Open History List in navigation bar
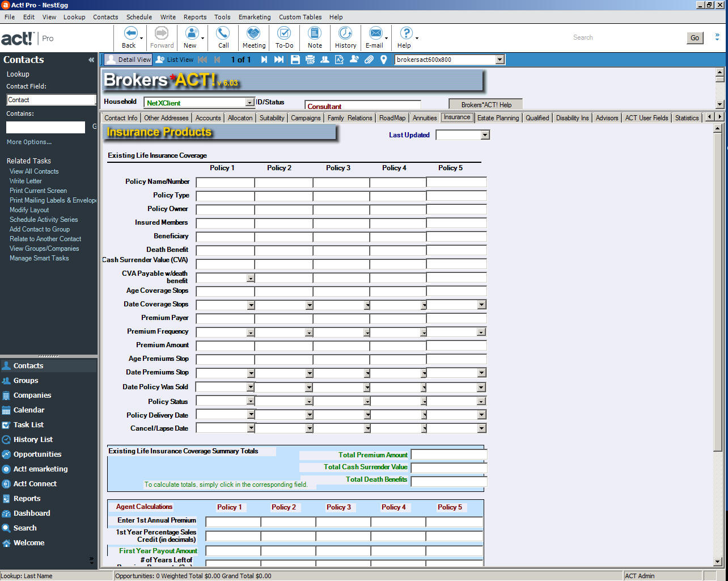The image size is (728, 581). point(33,440)
